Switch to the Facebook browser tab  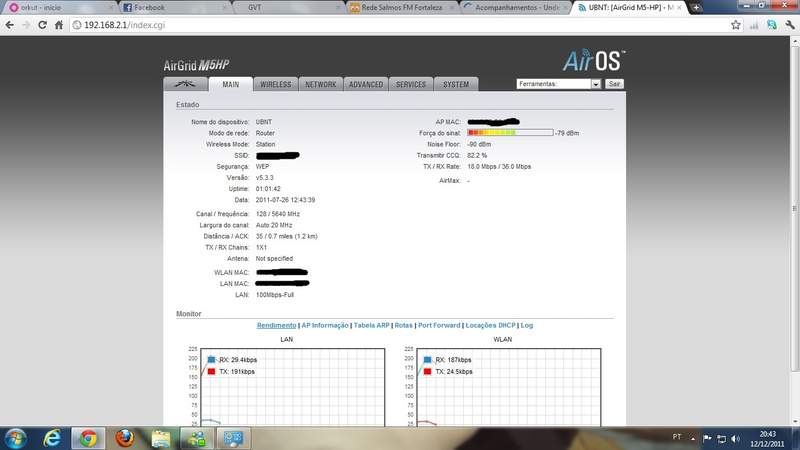(x=175, y=8)
